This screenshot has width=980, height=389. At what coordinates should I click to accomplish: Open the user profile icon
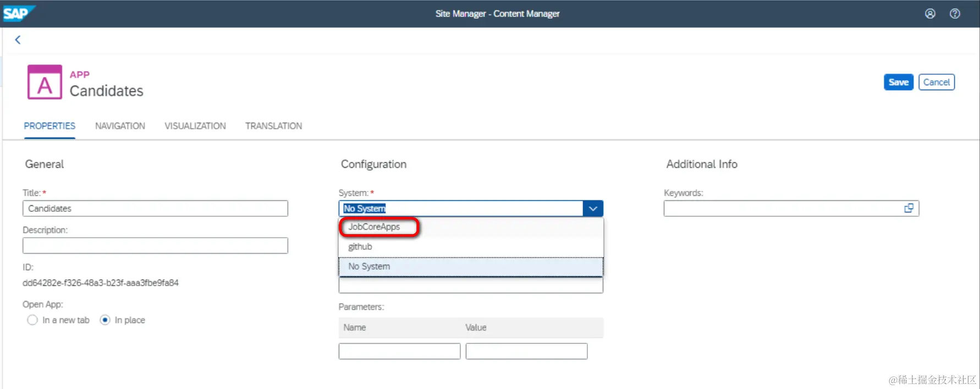click(x=930, y=14)
